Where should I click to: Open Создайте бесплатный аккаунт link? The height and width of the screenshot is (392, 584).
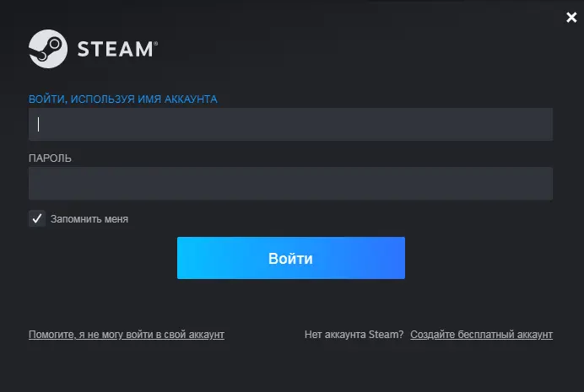point(481,335)
